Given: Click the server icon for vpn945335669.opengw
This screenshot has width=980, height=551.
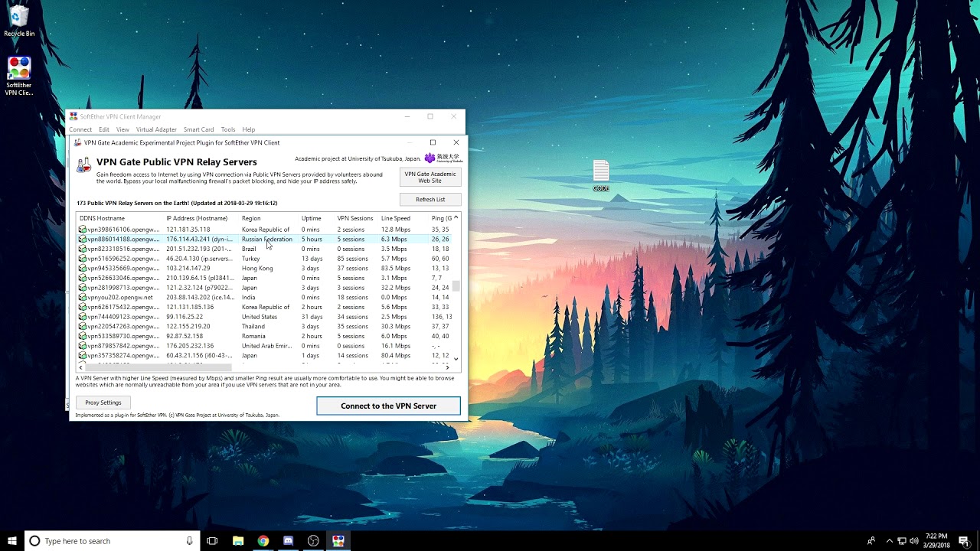Looking at the screenshot, I should click(x=83, y=269).
